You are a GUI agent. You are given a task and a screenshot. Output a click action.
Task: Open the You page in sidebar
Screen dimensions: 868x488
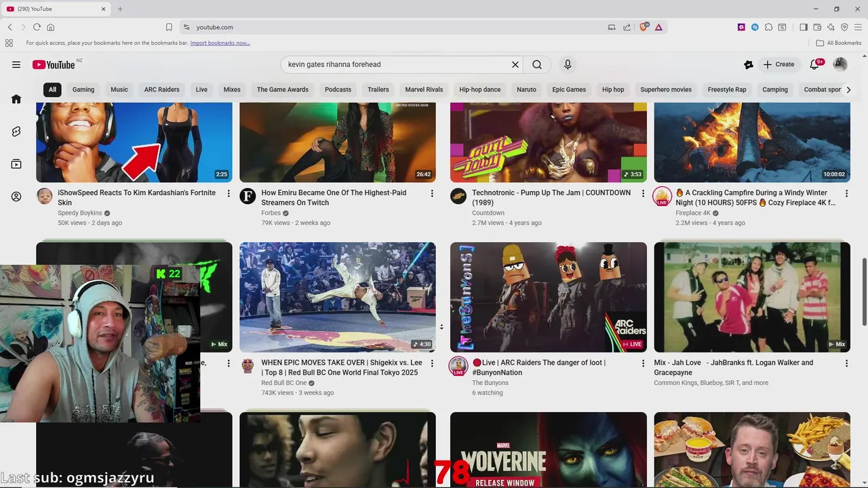(x=16, y=197)
